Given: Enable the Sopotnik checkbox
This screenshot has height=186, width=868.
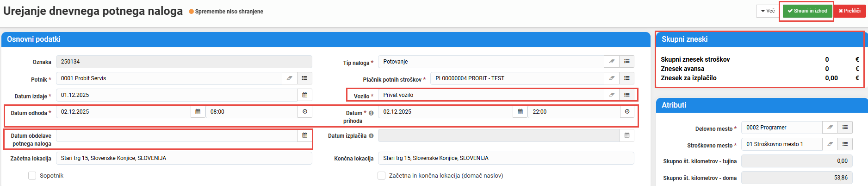Looking at the screenshot, I should [x=32, y=176].
